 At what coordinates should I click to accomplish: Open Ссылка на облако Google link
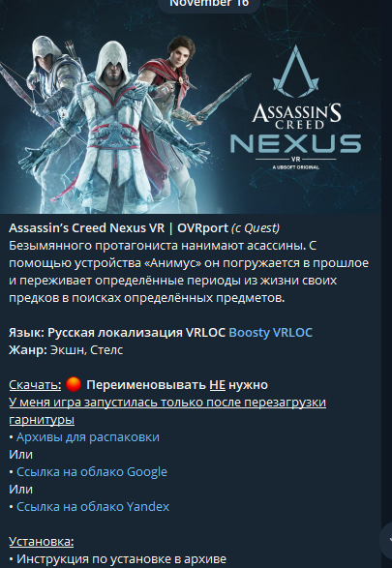click(92, 471)
